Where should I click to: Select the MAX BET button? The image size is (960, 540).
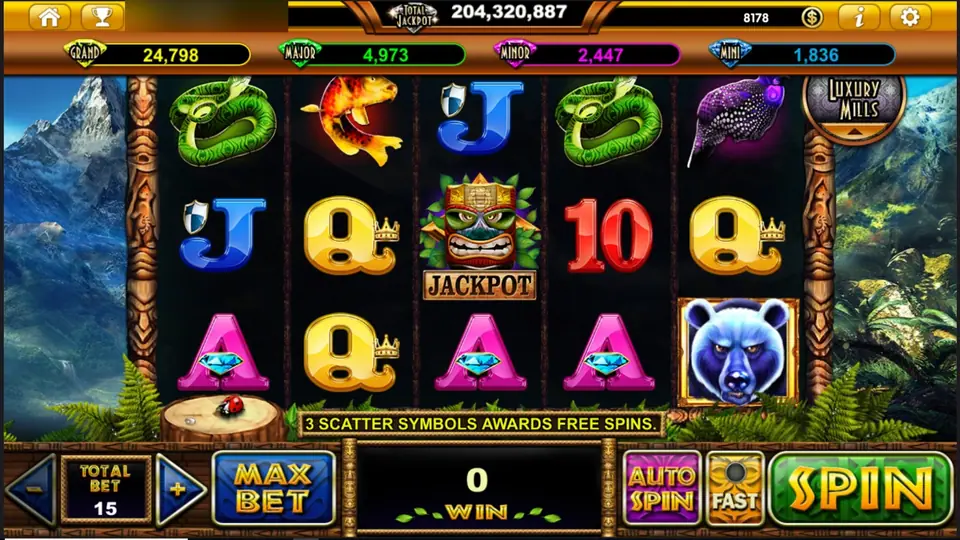[x=274, y=489]
